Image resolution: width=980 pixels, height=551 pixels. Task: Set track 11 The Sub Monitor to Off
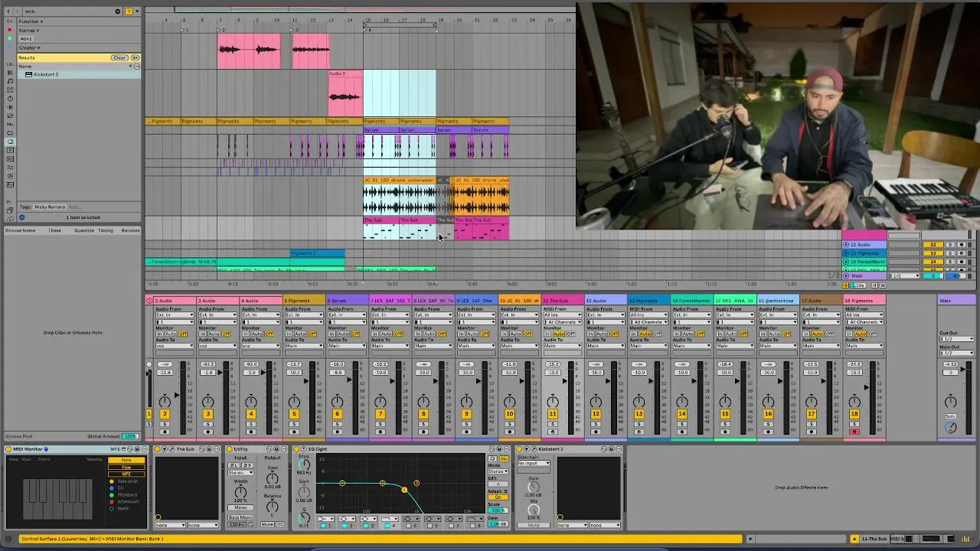571,334
